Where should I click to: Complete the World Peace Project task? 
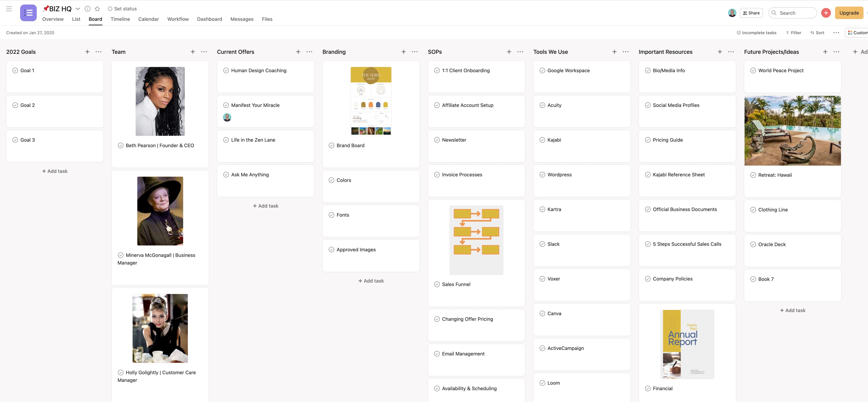pyautogui.click(x=753, y=70)
